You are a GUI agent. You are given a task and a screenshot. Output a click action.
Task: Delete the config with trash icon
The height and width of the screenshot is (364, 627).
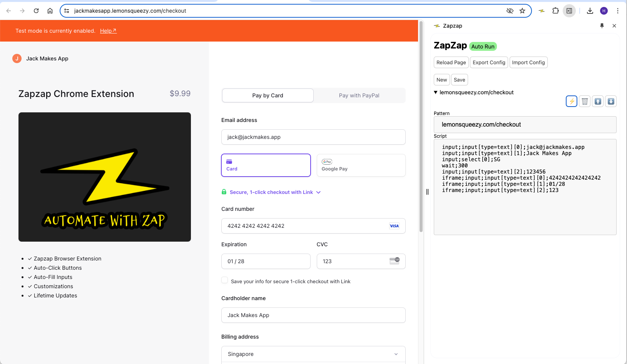585,101
